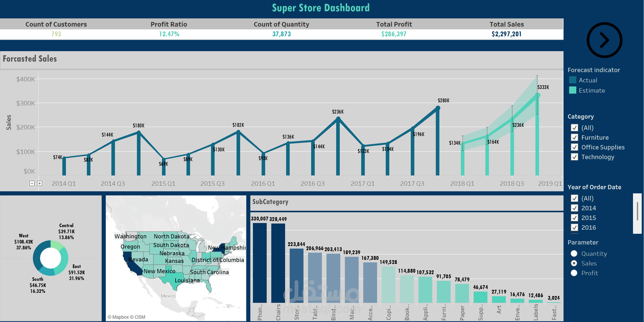Viewport: 644px width, 322px height.
Task: Select the Paper bar labeled 78,479
Action: pos(462,293)
